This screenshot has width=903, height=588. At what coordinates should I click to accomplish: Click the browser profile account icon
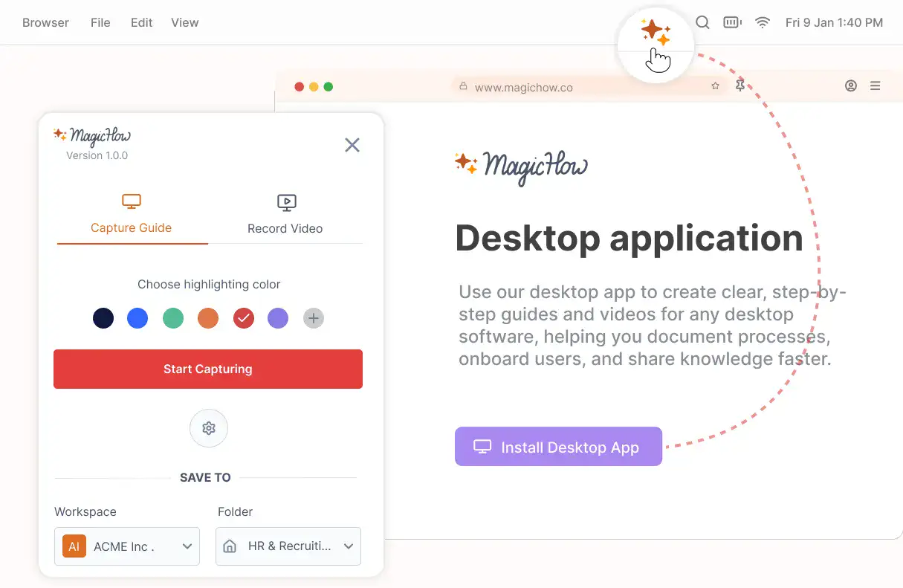(851, 85)
